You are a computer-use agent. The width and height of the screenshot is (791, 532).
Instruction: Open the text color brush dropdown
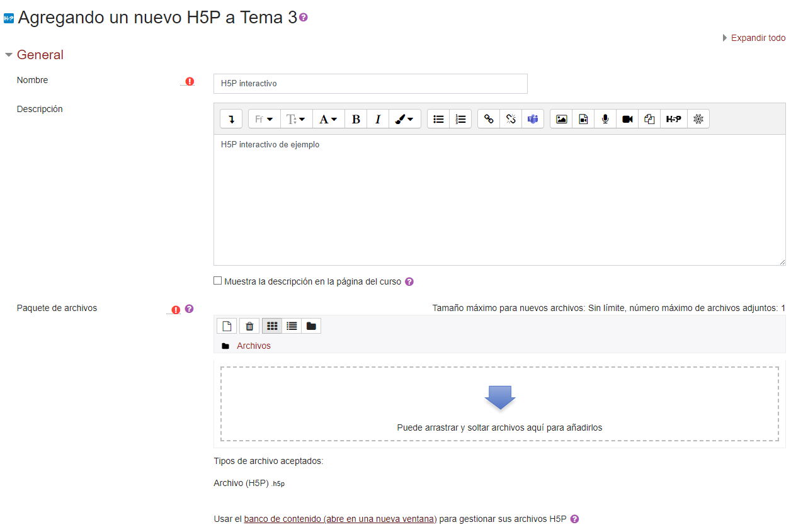click(x=405, y=119)
